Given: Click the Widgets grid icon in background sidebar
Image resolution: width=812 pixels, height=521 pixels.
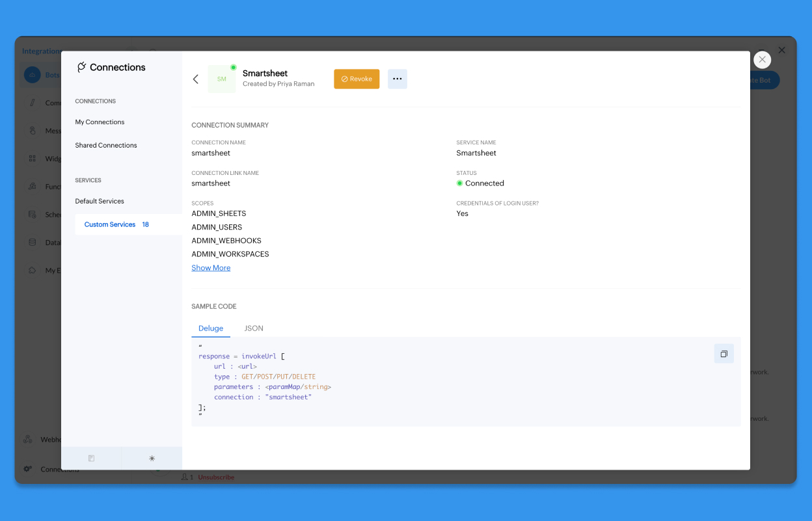Looking at the screenshot, I should [33, 159].
